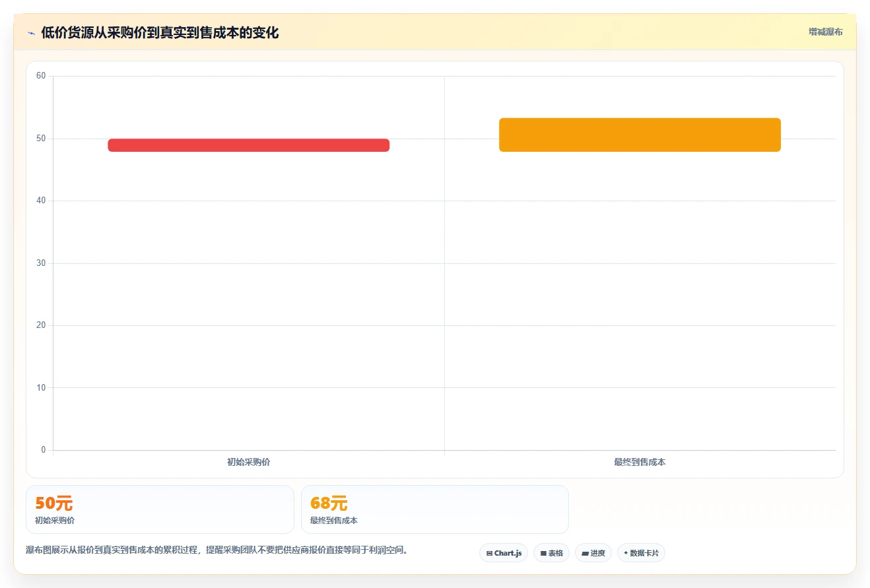Viewport: 870px width, 588px height.
Task: Click the y-axis tick label 50
Action: coord(41,139)
